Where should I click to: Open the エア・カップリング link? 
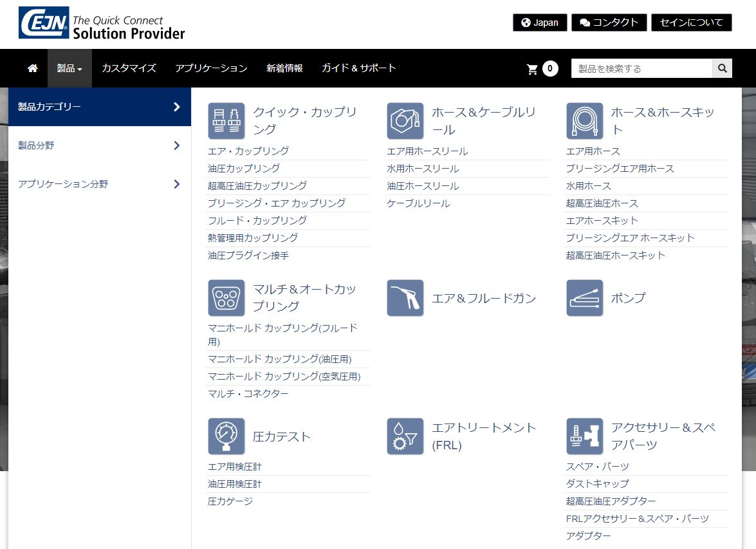[x=248, y=151]
